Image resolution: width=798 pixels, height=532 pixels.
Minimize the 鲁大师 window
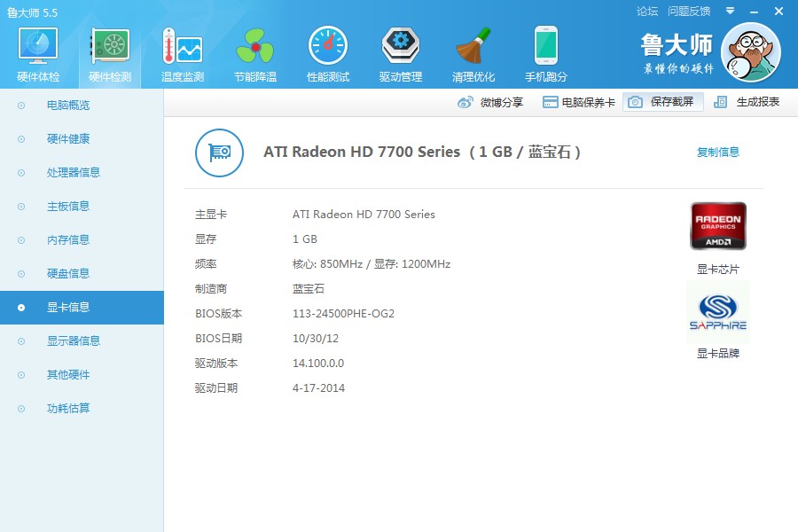755,12
